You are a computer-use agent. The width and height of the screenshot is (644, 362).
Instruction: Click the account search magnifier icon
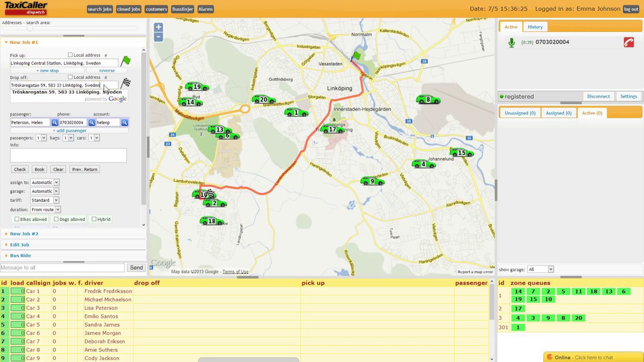click(125, 123)
